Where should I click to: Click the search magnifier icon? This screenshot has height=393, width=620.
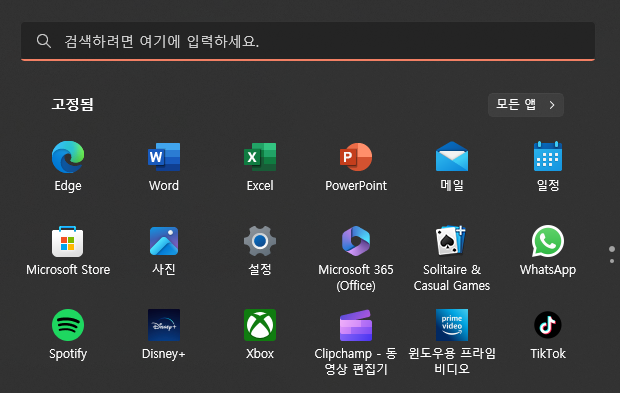43,41
